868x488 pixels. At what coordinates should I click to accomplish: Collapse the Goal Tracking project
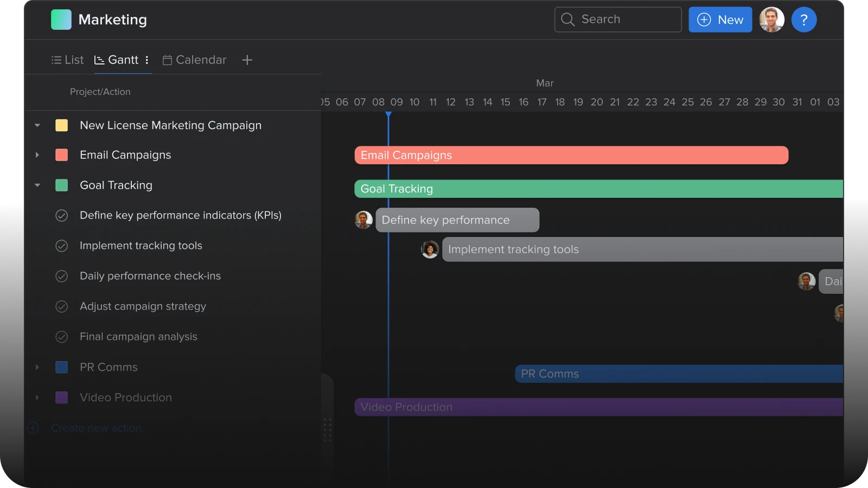[x=37, y=185]
